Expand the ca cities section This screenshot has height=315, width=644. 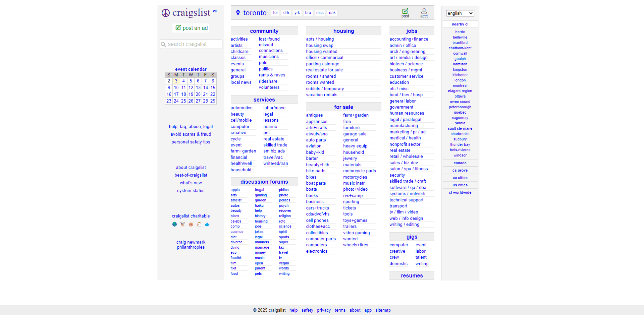[x=460, y=178]
